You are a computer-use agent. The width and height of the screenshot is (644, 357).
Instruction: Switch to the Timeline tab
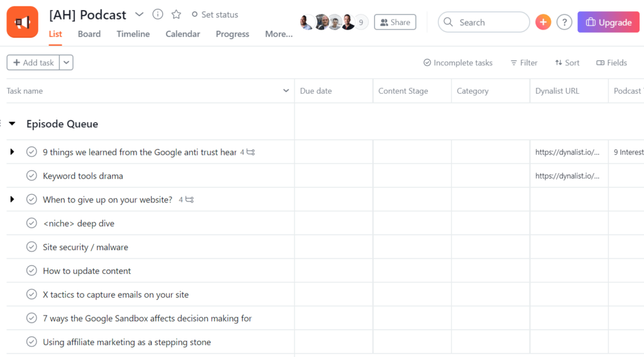point(133,34)
